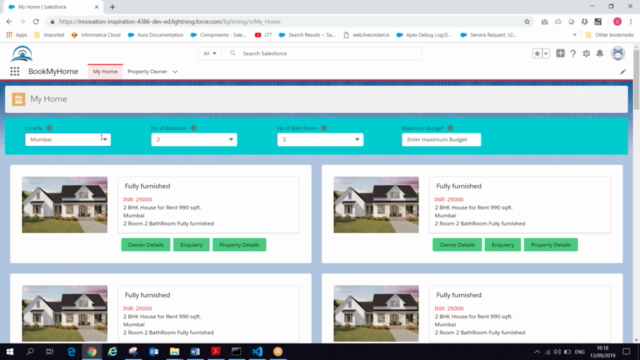
Task: Reload the page with refresh icon
Action: point(36,22)
